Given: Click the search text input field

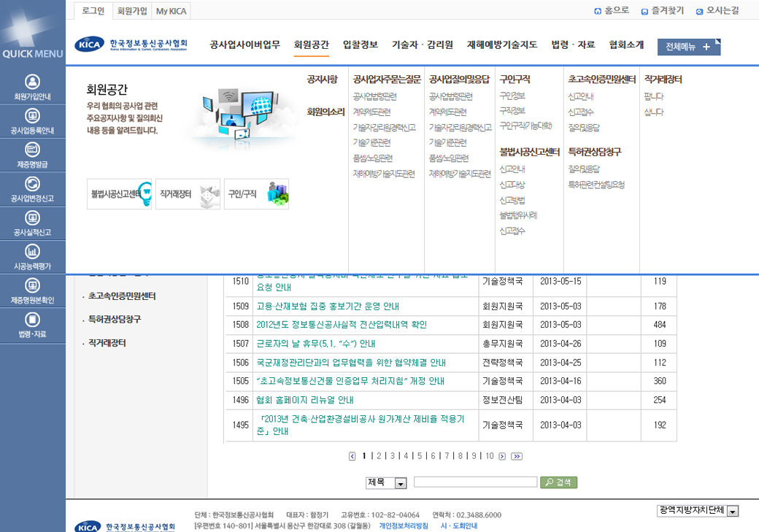Looking at the screenshot, I should [x=475, y=482].
